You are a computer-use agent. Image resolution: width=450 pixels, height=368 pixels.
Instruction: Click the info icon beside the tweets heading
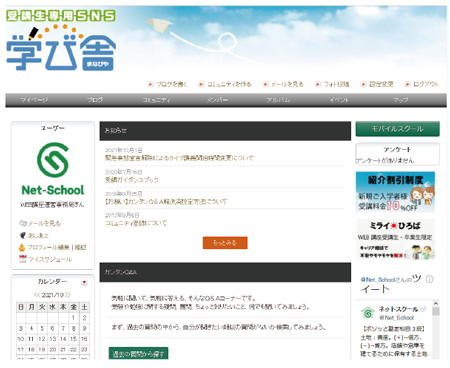tap(430, 279)
